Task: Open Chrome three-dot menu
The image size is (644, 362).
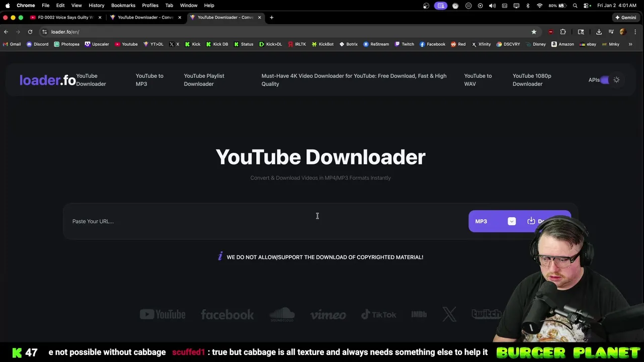Action: 635,32
